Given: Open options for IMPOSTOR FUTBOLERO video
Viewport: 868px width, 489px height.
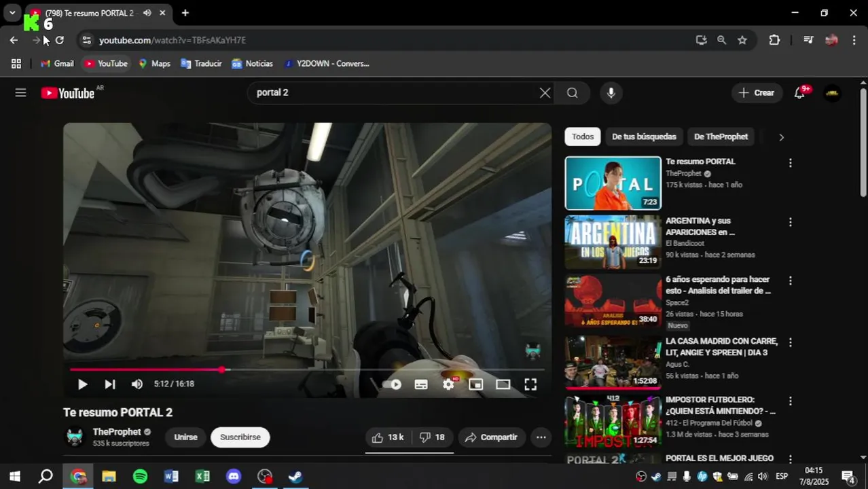Looking at the screenshot, I should pyautogui.click(x=790, y=401).
